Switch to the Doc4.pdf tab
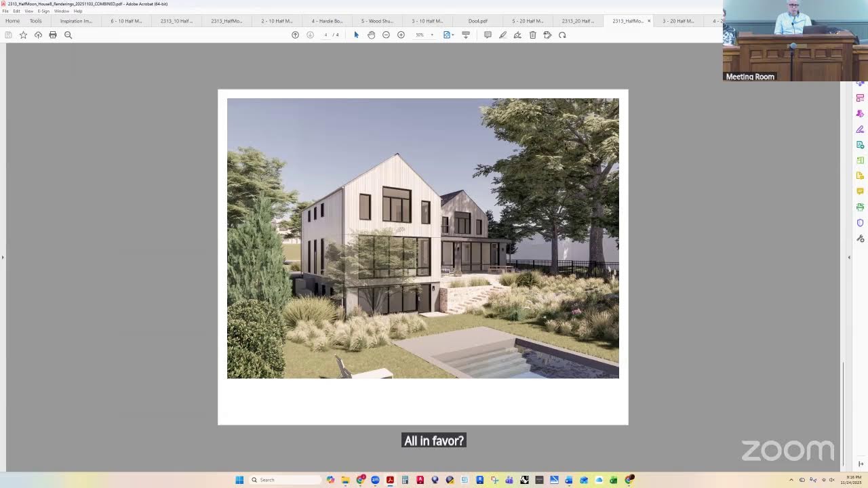This screenshot has height=488, width=868. (477, 21)
